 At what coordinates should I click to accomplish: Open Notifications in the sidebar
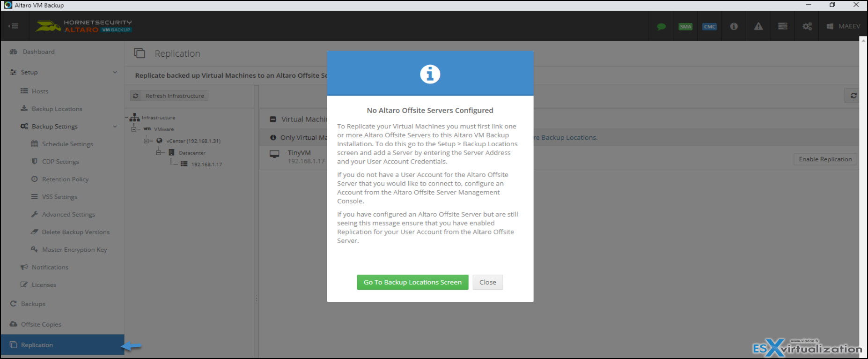pos(50,267)
